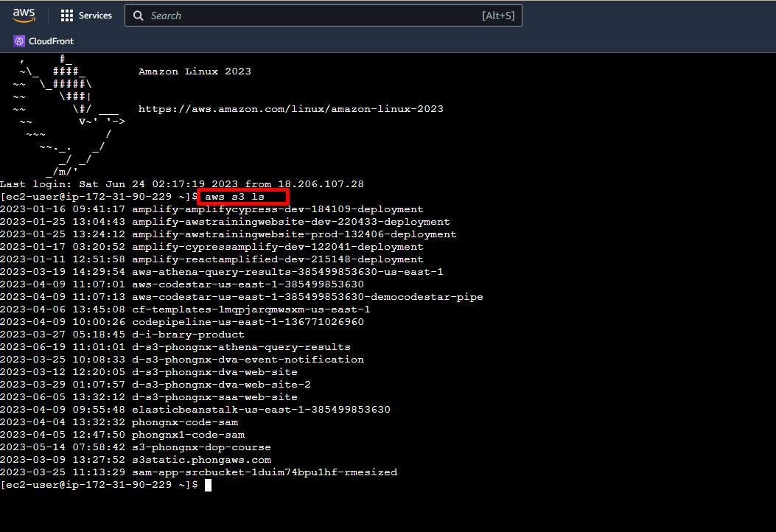This screenshot has height=532, width=776.
Task: Click the elasticbeanstalk-us-east-1 bucket name
Action: pyautogui.click(x=260, y=410)
